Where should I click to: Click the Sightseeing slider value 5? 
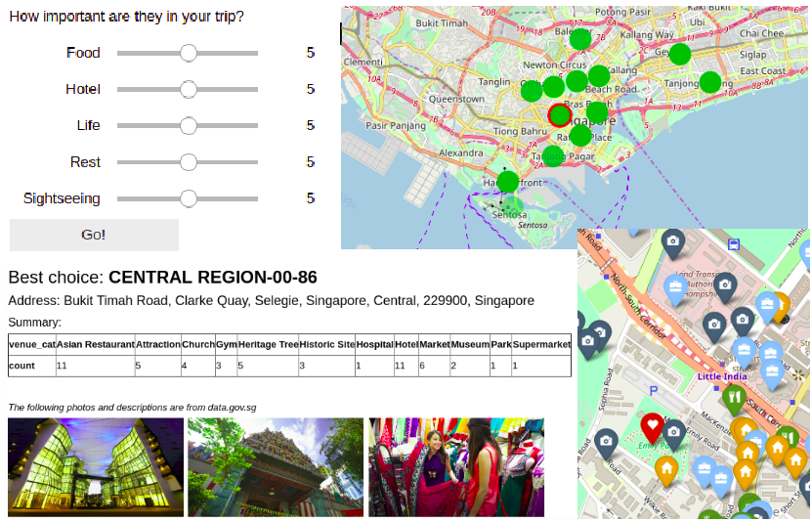pyautogui.click(x=310, y=198)
